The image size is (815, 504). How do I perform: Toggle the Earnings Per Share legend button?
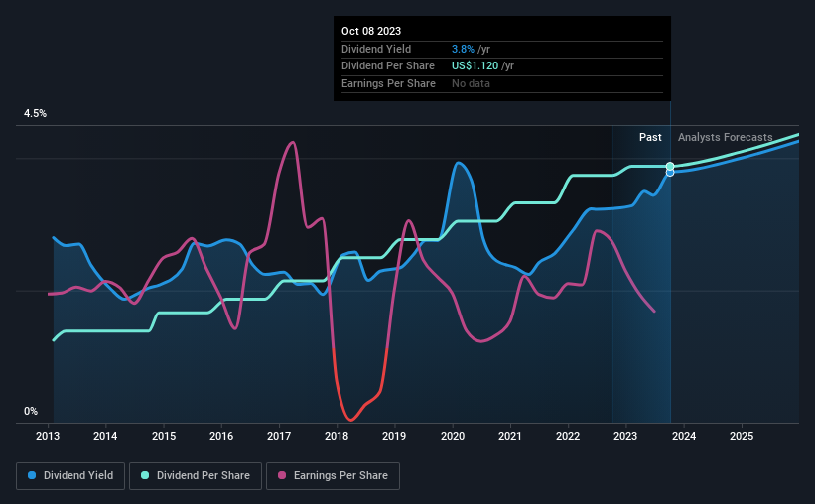333,476
